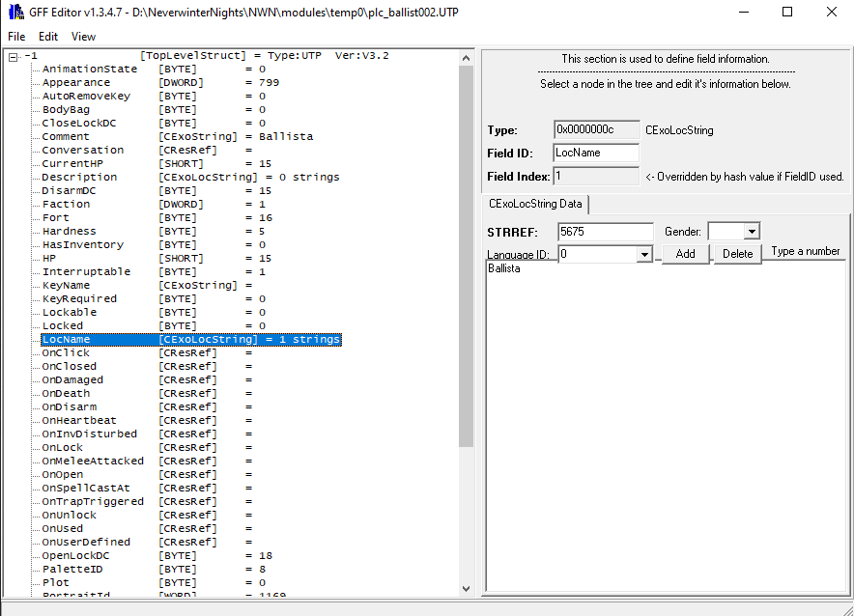The width and height of the screenshot is (854, 616).
Task: Click the Field ID text box
Action: [595, 153]
